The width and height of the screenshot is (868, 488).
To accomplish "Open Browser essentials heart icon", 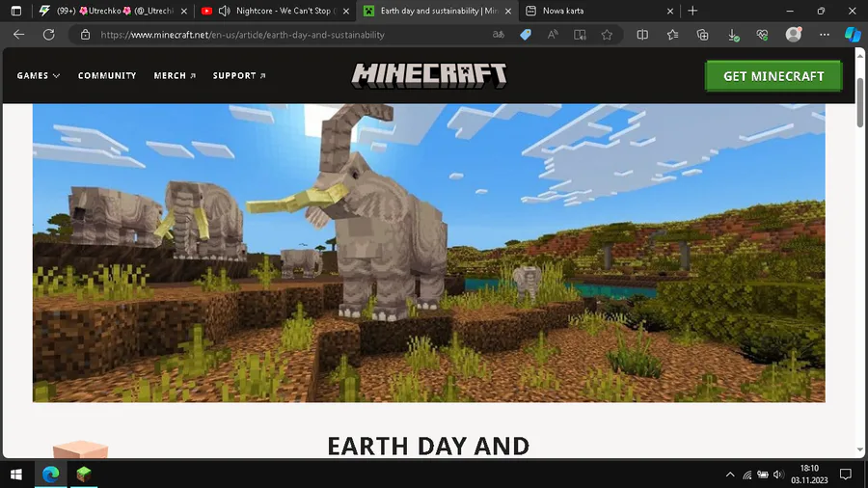I will click(x=763, y=35).
